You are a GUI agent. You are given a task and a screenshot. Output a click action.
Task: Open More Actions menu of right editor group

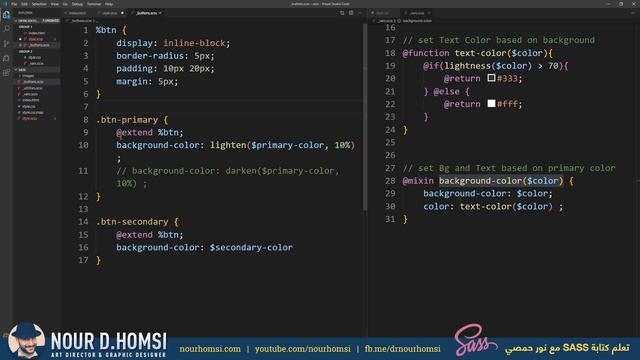[633, 13]
